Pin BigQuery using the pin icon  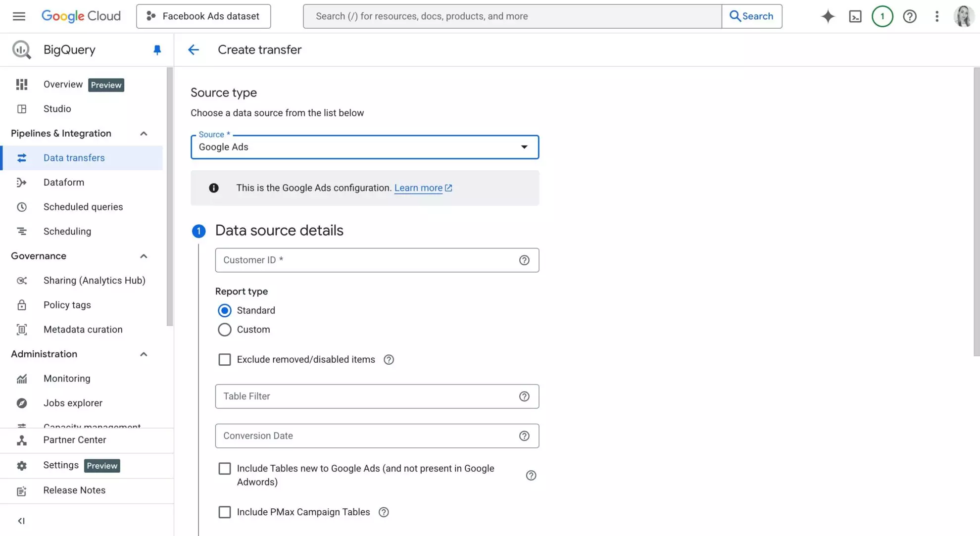pyautogui.click(x=157, y=49)
